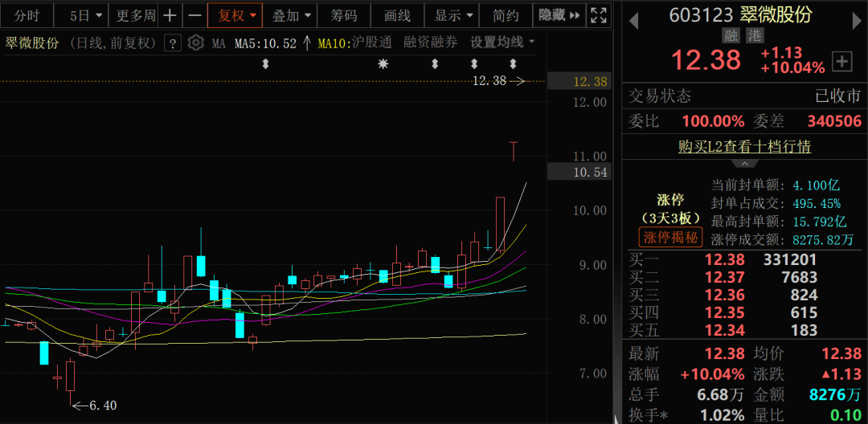Click the 买四 bid price 12.35
This screenshot has width=868, height=424.
click(725, 313)
